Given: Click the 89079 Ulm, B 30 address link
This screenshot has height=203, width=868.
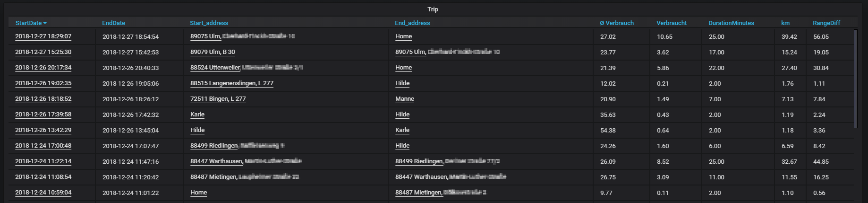Looking at the screenshot, I should 213,52.
